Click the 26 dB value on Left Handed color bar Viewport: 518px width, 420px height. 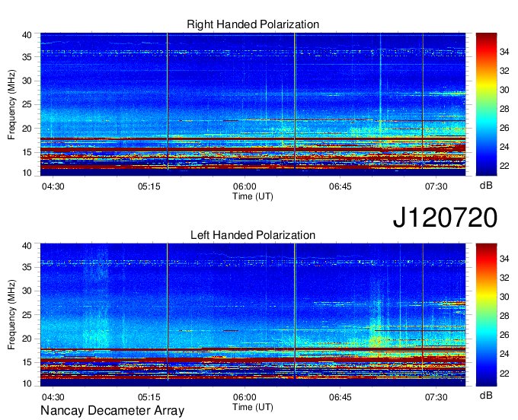pyautogui.click(x=504, y=336)
